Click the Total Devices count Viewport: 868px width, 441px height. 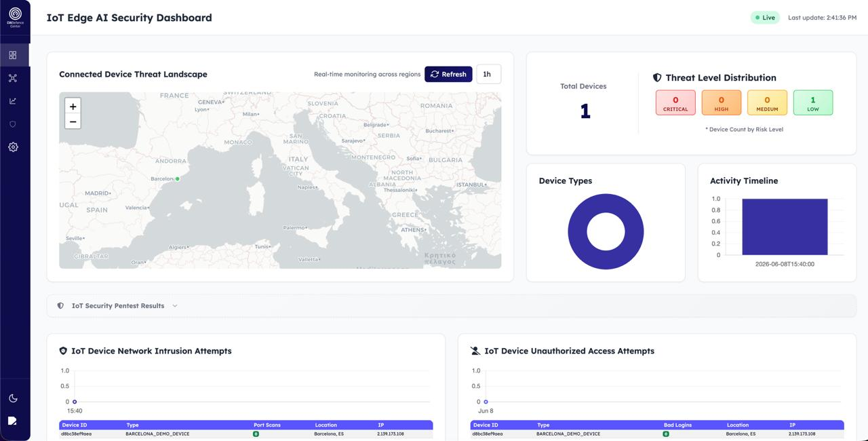(x=585, y=111)
